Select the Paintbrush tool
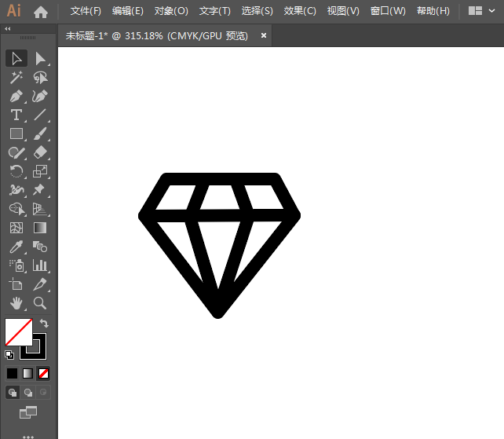 40,134
